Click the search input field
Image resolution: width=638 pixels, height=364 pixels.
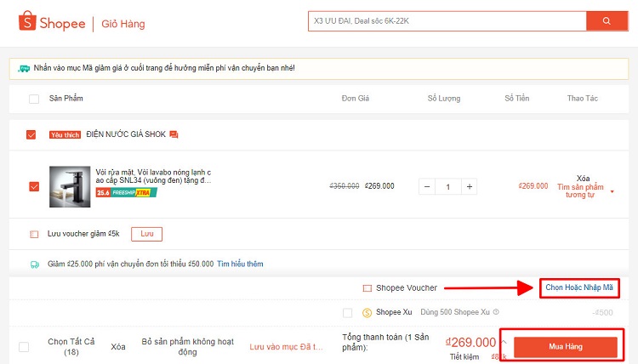coord(447,21)
